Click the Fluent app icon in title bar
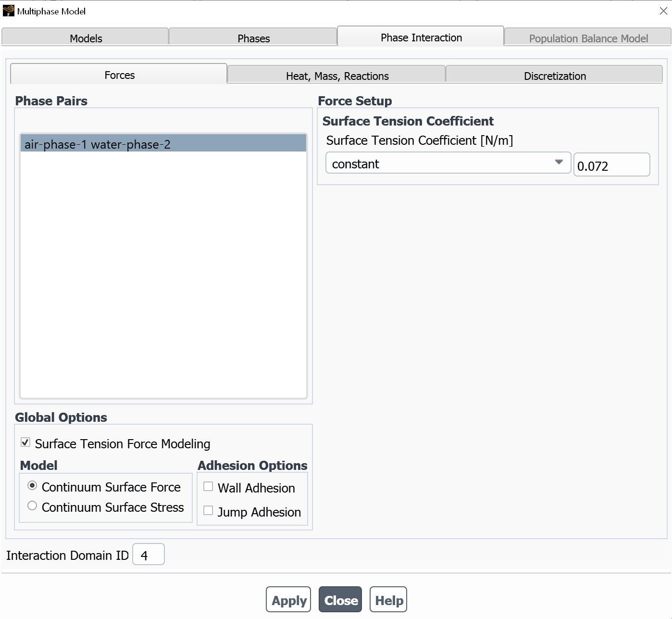The image size is (672, 619). (8, 11)
